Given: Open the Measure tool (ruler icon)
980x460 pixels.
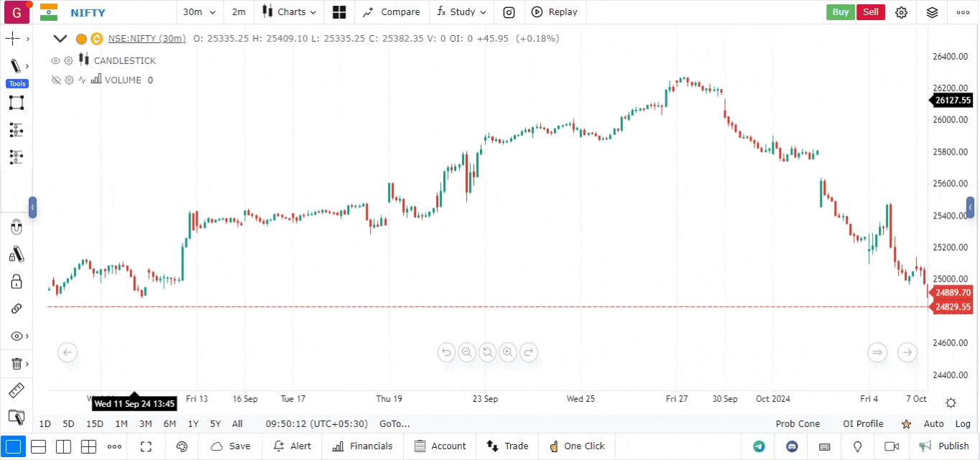Looking at the screenshot, I should click(x=17, y=390).
